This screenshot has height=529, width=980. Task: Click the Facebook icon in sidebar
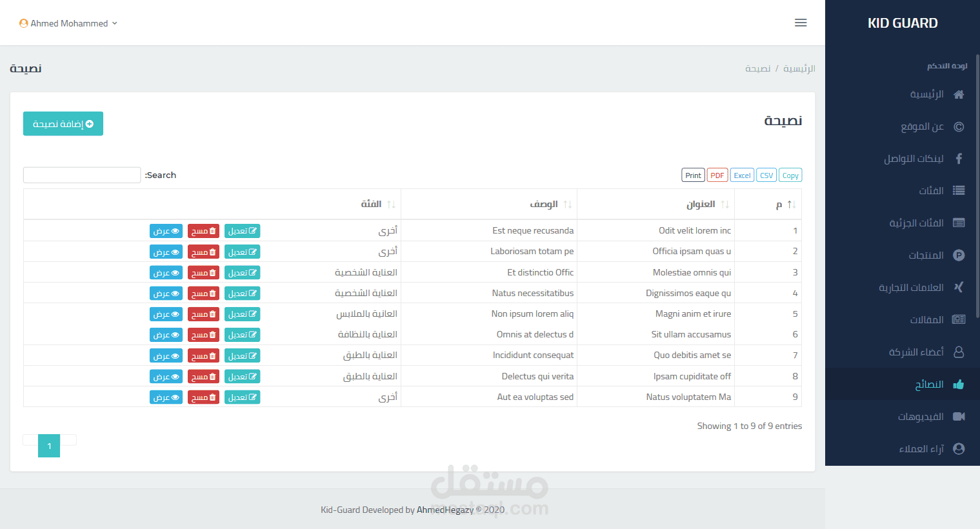tap(959, 159)
